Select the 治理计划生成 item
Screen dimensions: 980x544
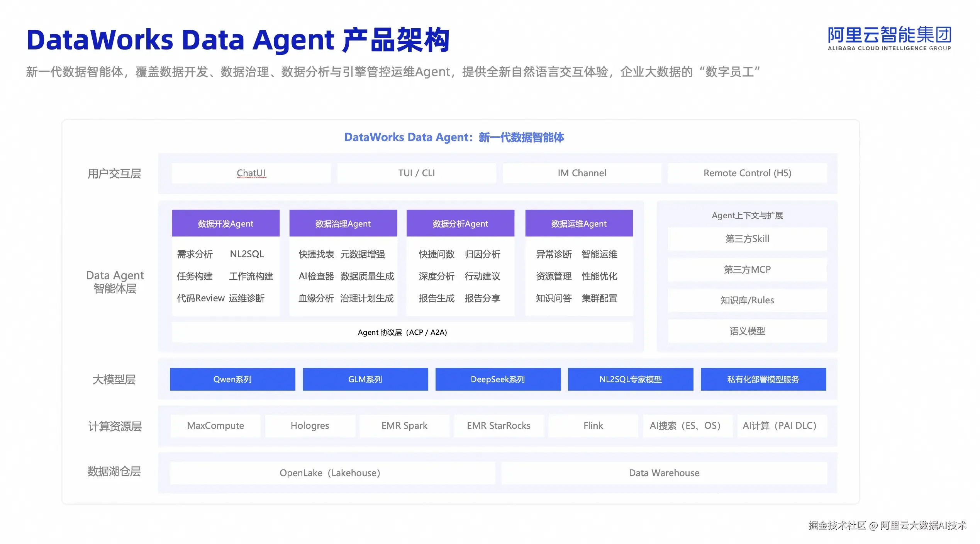tap(367, 298)
